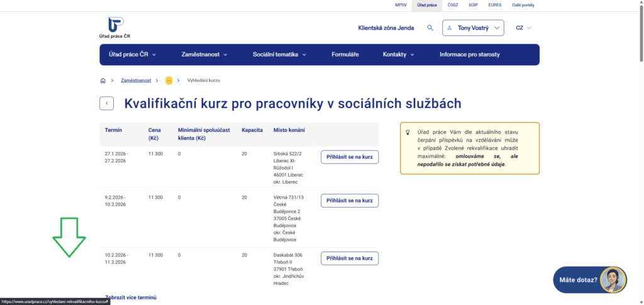This screenshot has width=644, height=305.
Task: Select date 10.2.2026 - 11.3.2026
Action: click(x=116, y=258)
